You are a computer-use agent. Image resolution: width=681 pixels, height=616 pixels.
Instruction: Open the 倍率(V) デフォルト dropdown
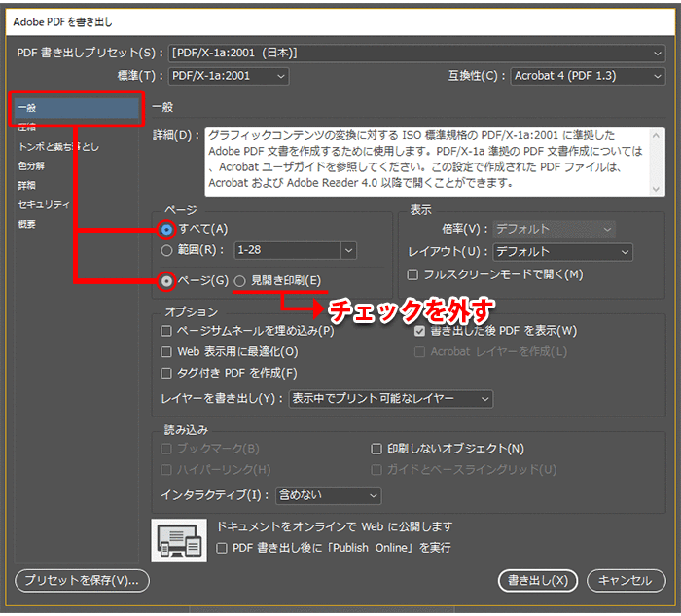pyautogui.click(x=555, y=229)
